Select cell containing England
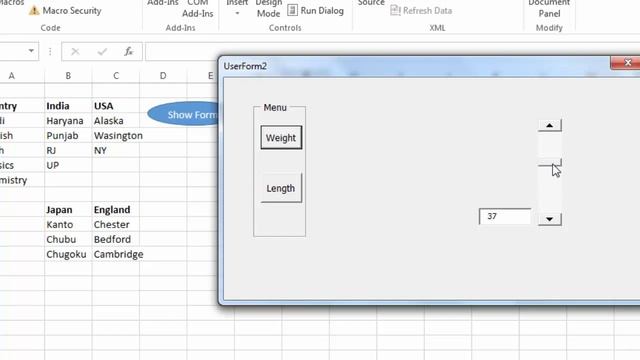The width and height of the screenshot is (640, 360). point(116,210)
